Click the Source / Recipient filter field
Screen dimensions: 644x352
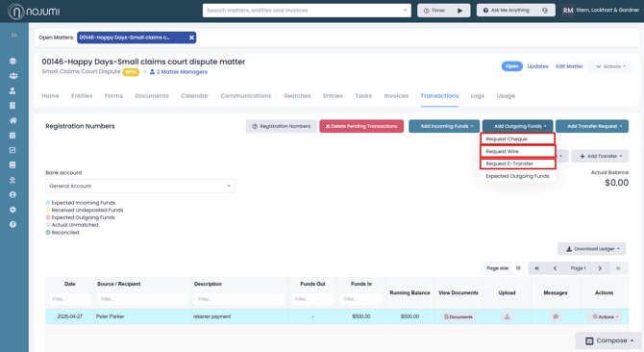(x=142, y=299)
